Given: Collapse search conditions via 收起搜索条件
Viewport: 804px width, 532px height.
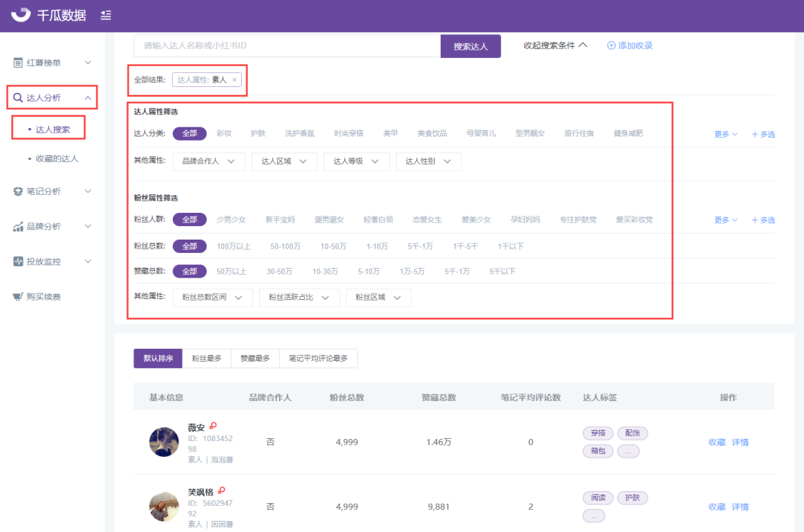Looking at the screenshot, I should 555,45.
